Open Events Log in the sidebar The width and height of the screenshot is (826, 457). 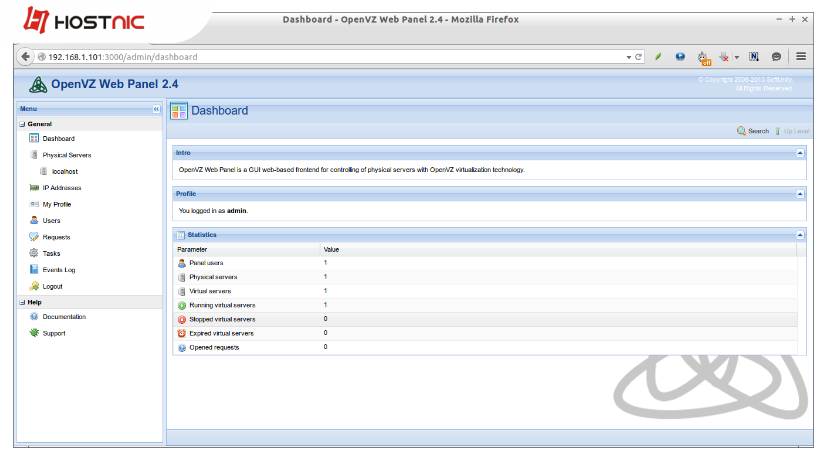coord(59,270)
